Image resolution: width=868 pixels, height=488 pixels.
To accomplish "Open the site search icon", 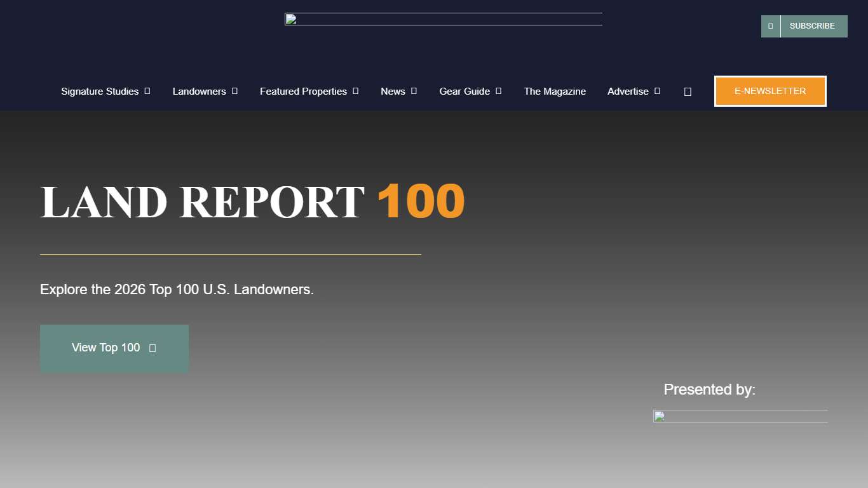I will click(687, 91).
